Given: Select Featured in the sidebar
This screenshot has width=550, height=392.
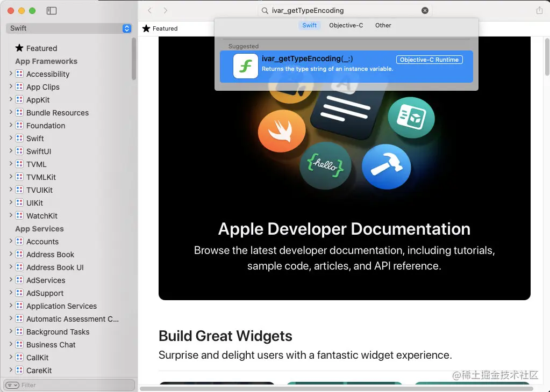Looking at the screenshot, I should (x=42, y=48).
